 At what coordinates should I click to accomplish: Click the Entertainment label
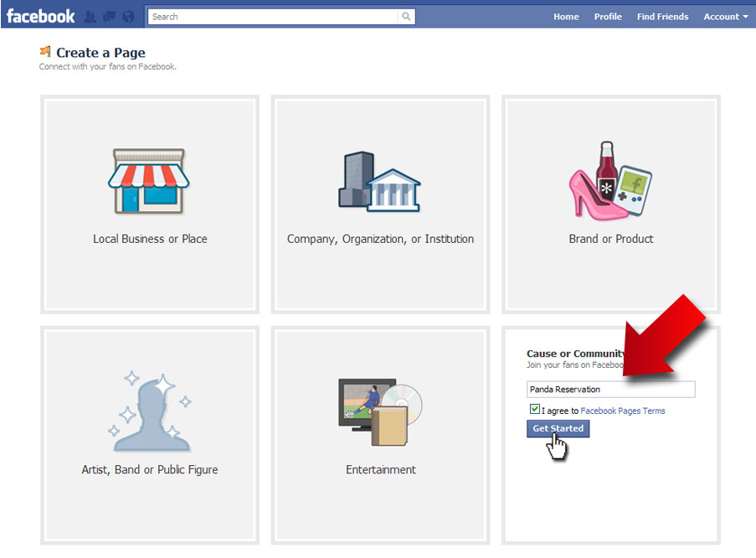(x=380, y=470)
